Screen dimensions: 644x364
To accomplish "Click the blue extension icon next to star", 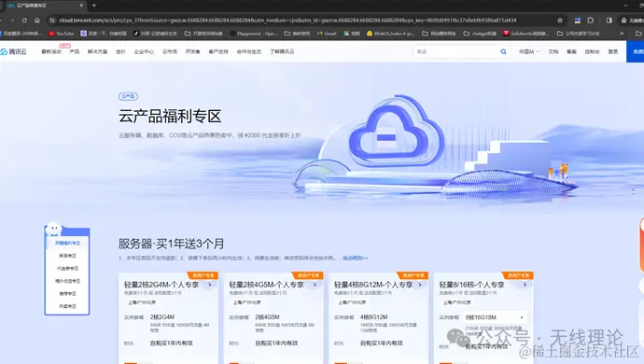I will 578,21.
